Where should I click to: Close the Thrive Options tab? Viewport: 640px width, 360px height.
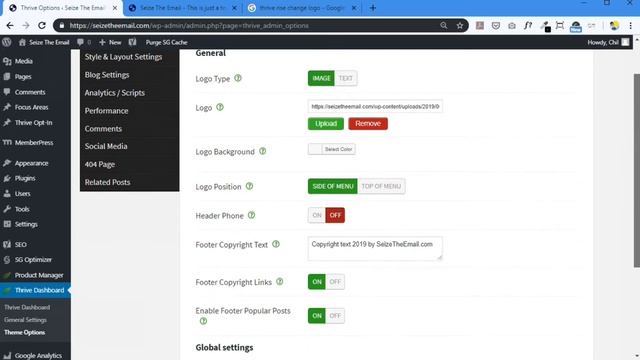pyautogui.click(x=115, y=8)
